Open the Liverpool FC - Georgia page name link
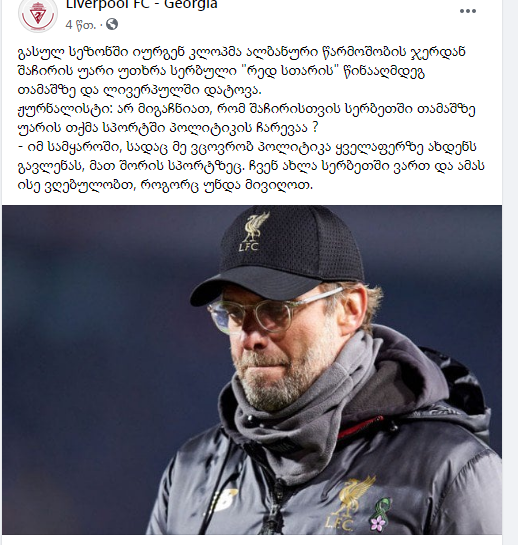 [141, 5]
